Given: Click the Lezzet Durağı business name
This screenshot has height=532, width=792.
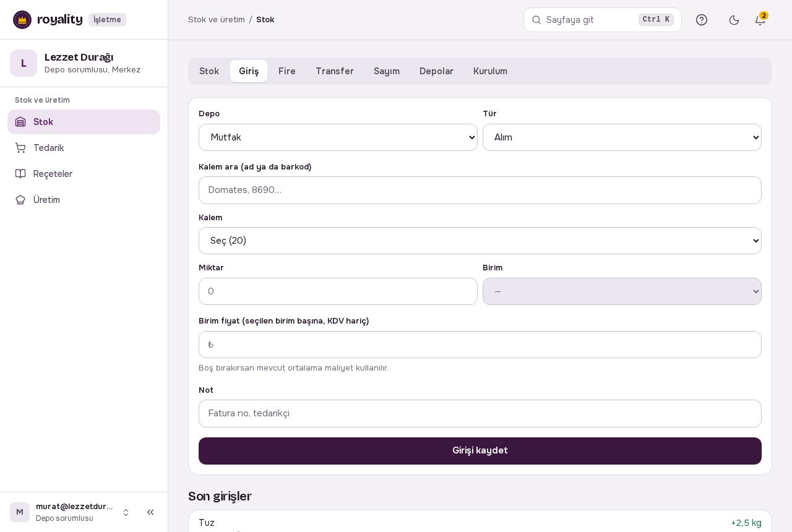Looking at the screenshot, I should [x=79, y=57].
